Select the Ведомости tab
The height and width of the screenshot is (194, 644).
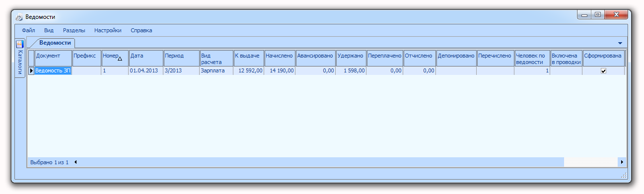pos(56,43)
